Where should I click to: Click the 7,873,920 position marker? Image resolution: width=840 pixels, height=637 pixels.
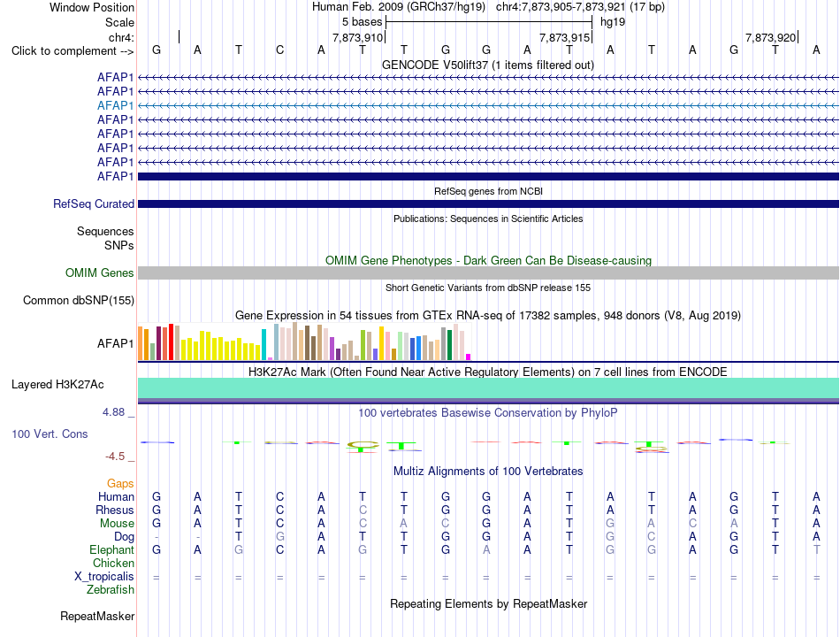pyautogui.click(x=770, y=37)
